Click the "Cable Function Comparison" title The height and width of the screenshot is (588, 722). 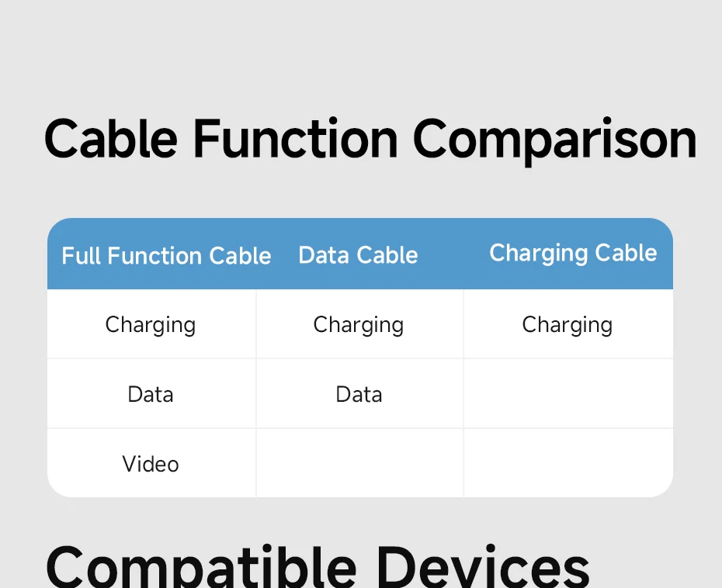[x=370, y=140]
